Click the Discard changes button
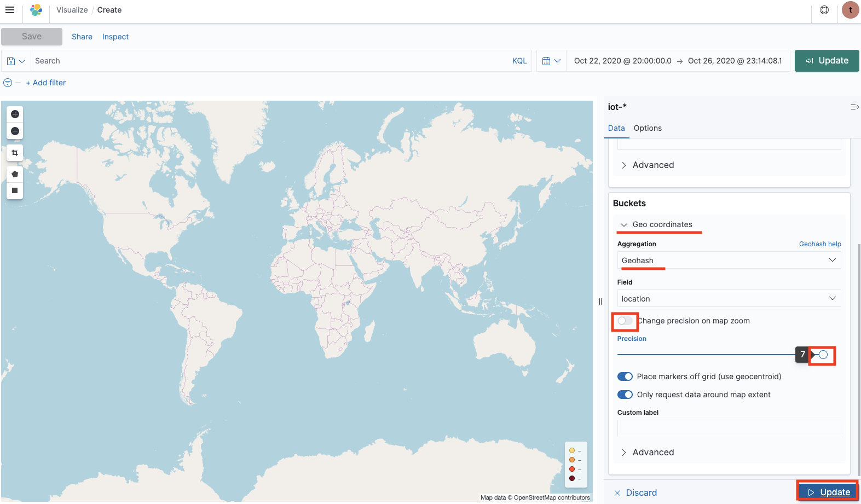 click(635, 493)
